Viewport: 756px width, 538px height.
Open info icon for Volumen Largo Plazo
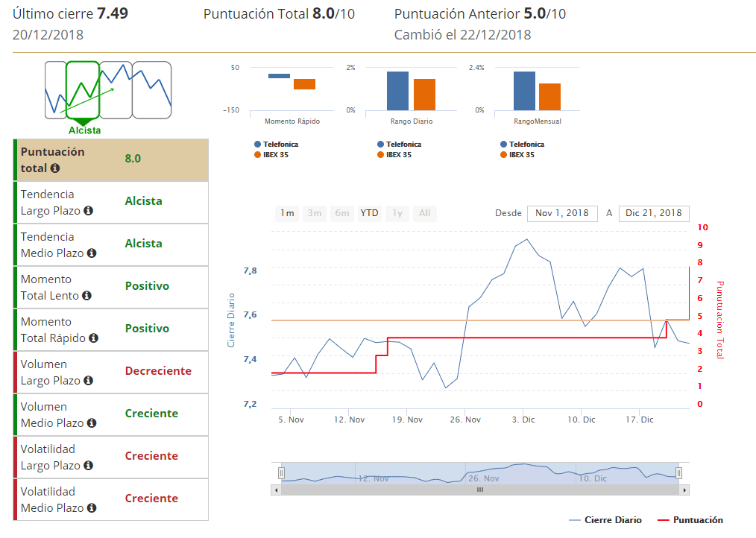tap(88, 381)
